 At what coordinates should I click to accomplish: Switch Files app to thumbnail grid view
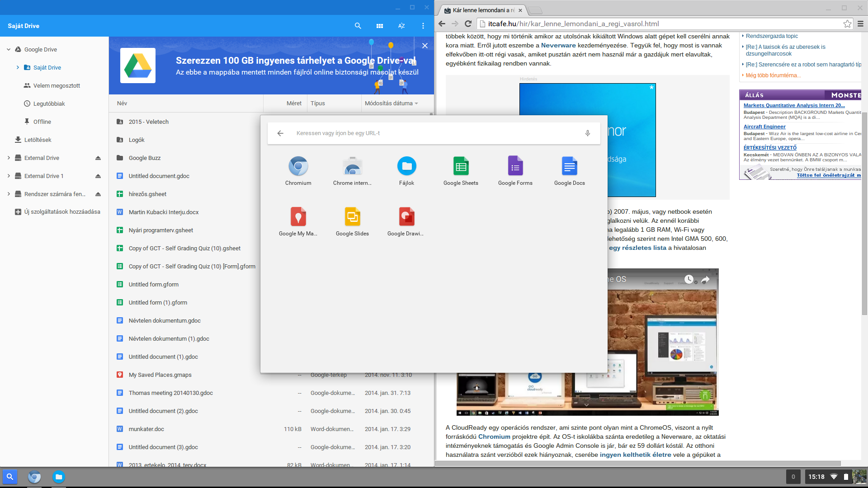pos(380,26)
